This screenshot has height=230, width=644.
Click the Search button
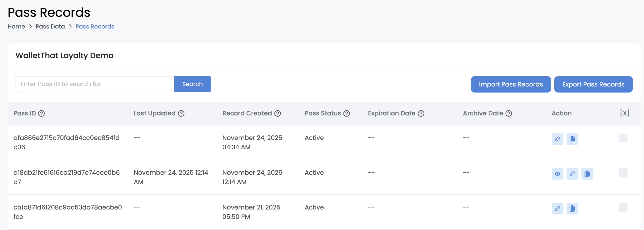(x=192, y=84)
